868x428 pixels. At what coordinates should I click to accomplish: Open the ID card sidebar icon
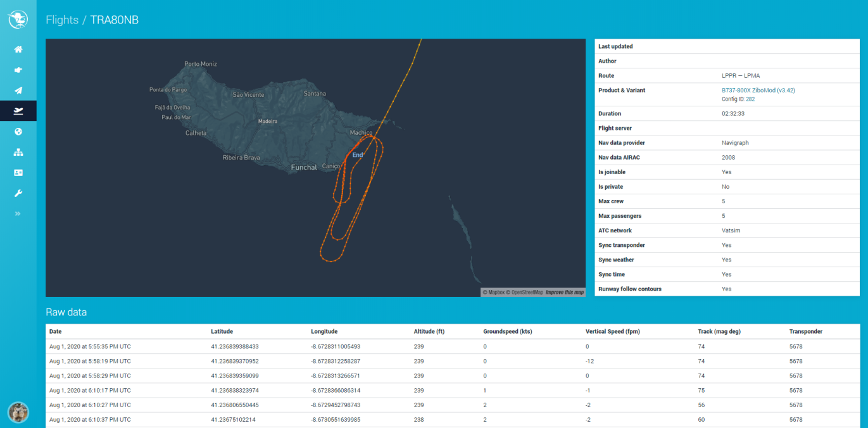coord(18,172)
